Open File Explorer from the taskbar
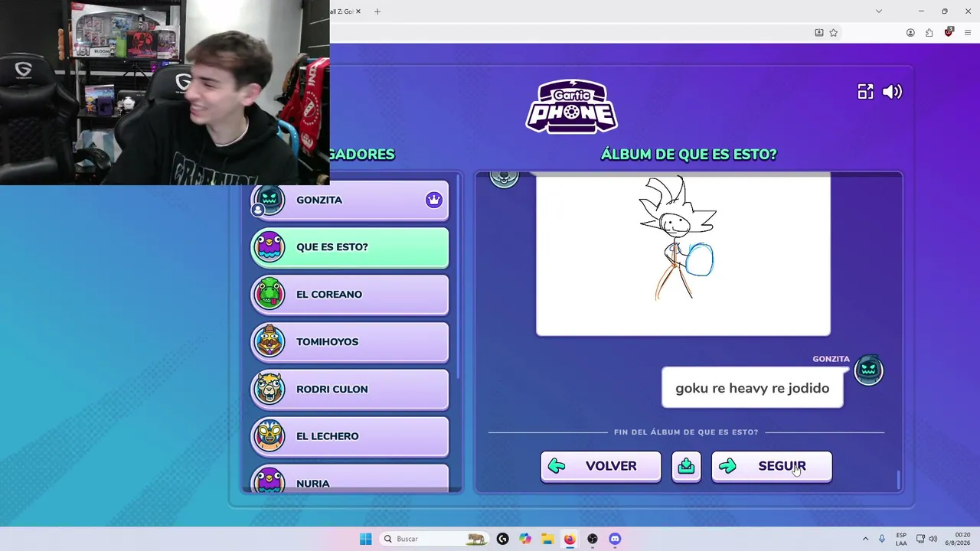980x551 pixels. point(547,539)
